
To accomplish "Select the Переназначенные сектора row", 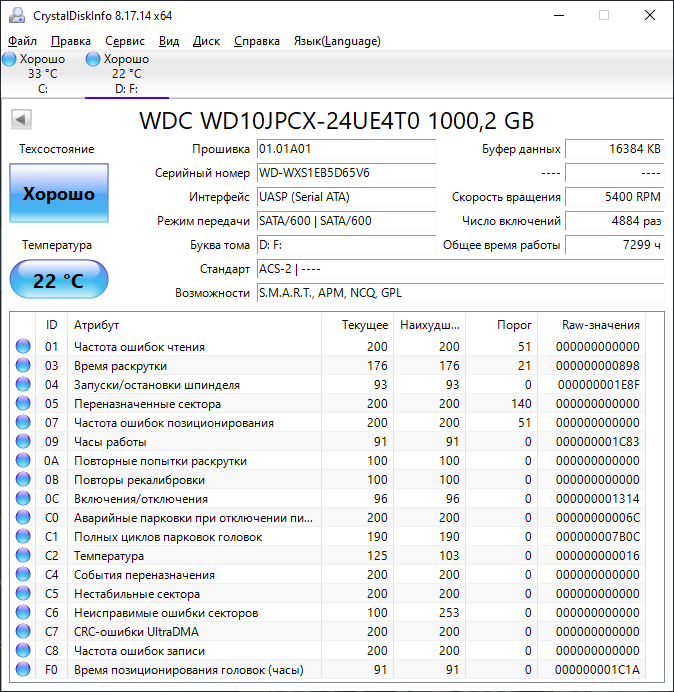I will (x=195, y=404).
